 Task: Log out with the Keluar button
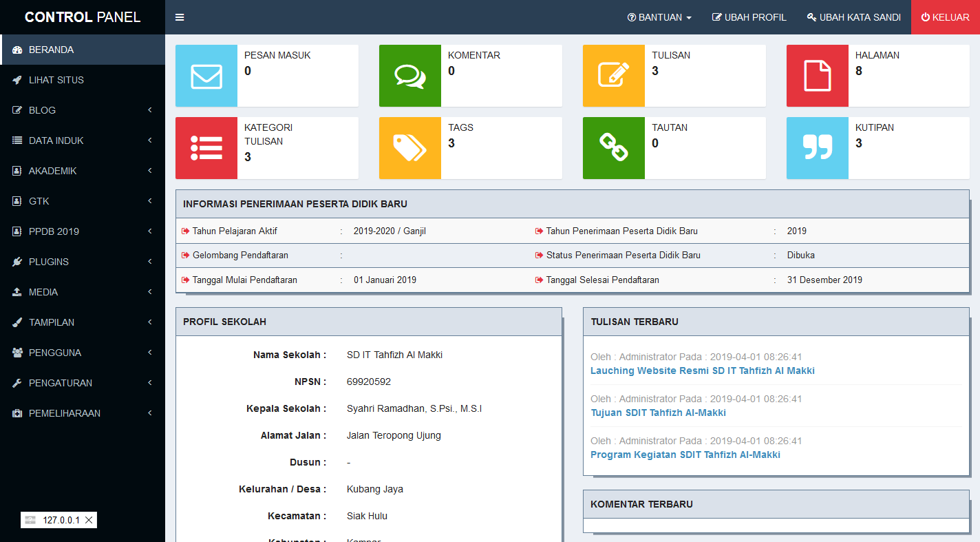(x=946, y=17)
